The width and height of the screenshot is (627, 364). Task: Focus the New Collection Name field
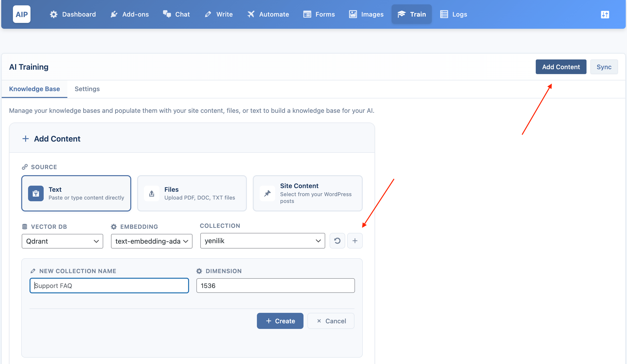109,286
